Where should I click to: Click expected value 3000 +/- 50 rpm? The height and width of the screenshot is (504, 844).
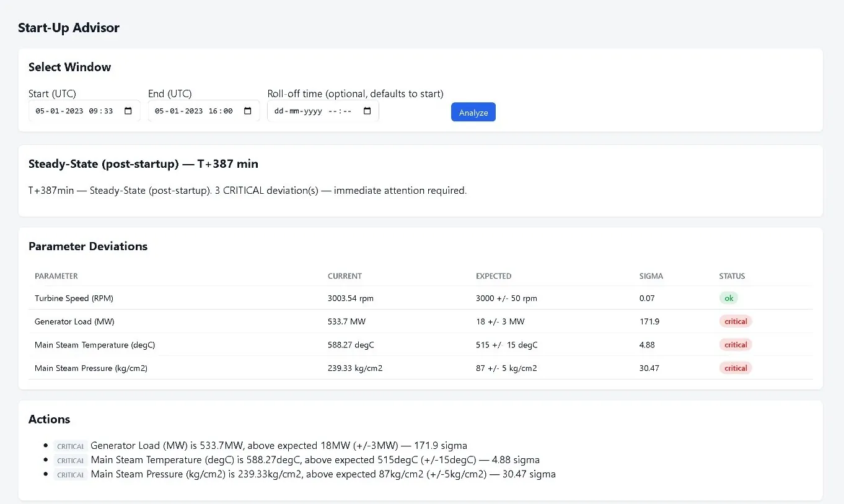[x=506, y=298]
